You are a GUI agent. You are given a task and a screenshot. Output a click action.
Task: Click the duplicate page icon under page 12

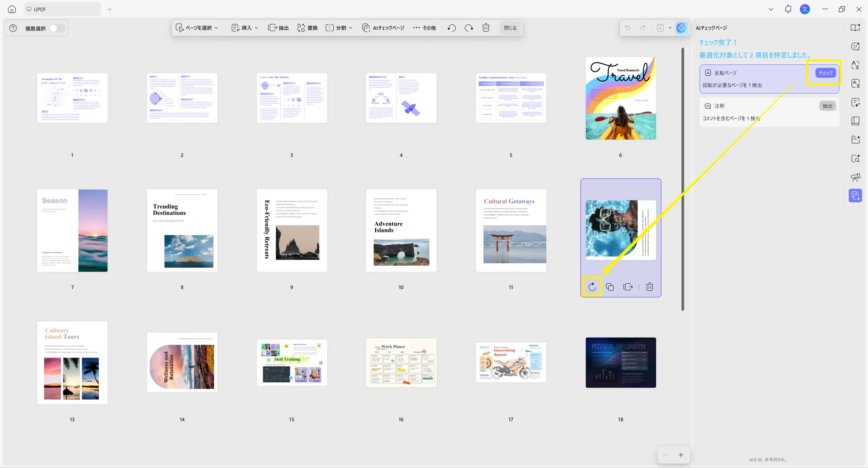click(x=610, y=287)
